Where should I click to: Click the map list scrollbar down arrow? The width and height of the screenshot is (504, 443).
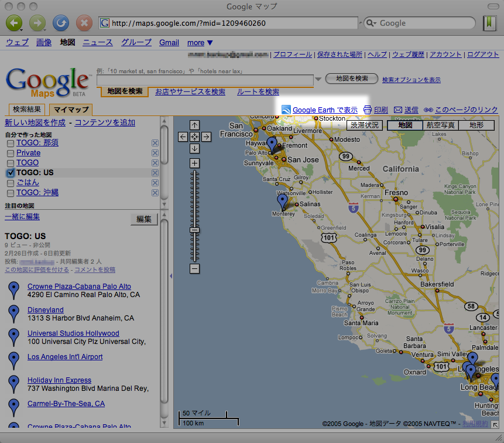(164, 205)
